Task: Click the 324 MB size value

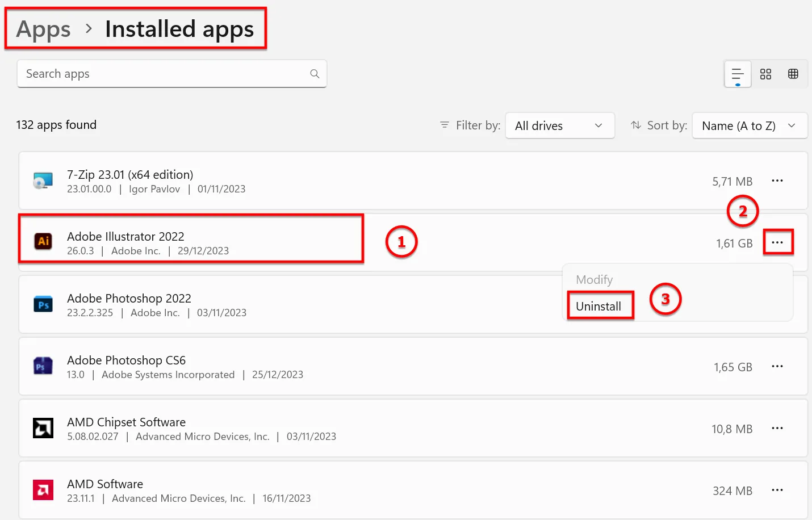Action: pyautogui.click(x=733, y=491)
